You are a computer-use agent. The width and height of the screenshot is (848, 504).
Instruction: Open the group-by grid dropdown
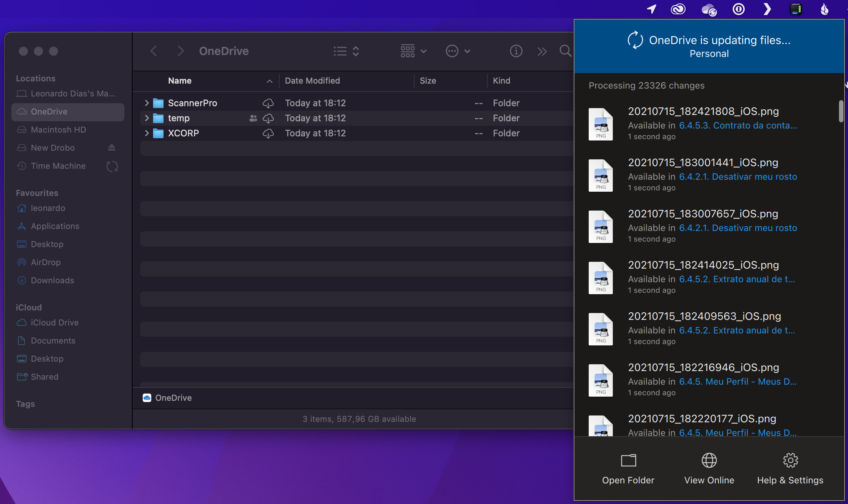[x=413, y=51]
